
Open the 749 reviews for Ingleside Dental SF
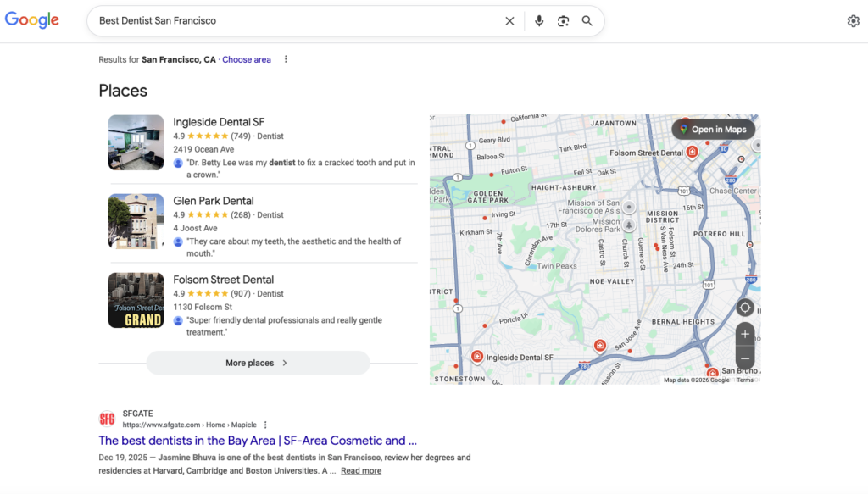coord(240,136)
